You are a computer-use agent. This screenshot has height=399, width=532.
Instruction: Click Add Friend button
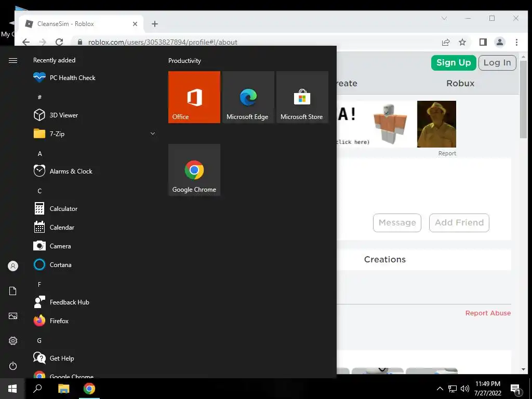point(459,222)
